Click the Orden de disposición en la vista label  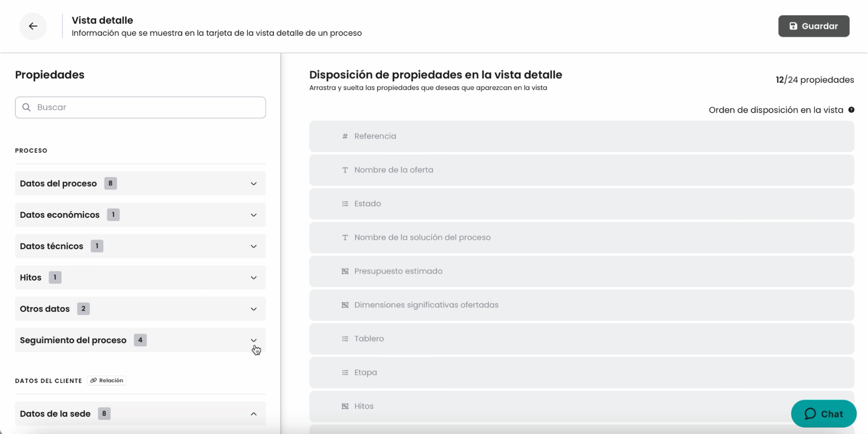tap(776, 110)
